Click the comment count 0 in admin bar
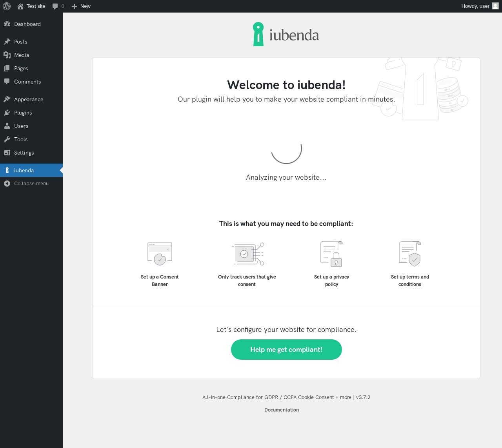Viewport: 502px width, 448px height. [x=63, y=6]
